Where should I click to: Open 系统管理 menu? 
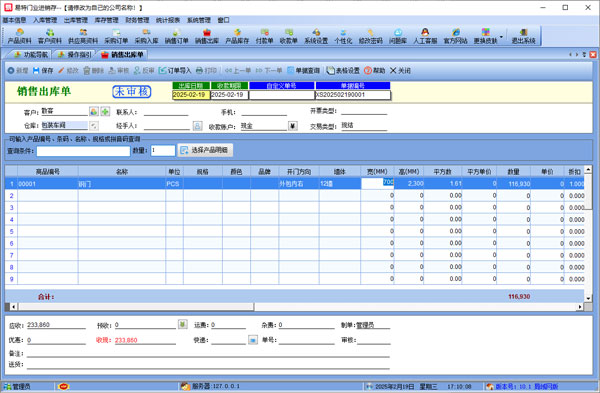[199, 20]
